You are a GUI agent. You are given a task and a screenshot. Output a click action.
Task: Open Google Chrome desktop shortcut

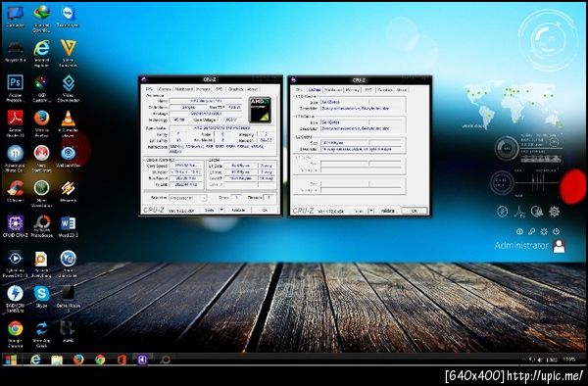coord(15,333)
